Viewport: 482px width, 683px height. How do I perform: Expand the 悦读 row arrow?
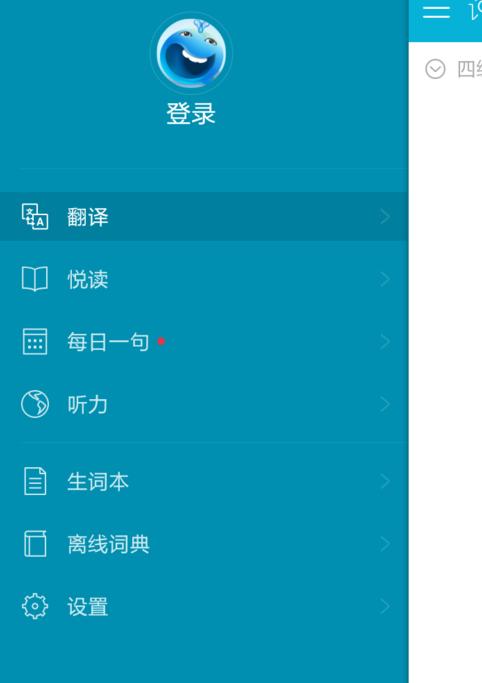click(x=384, y=279)
